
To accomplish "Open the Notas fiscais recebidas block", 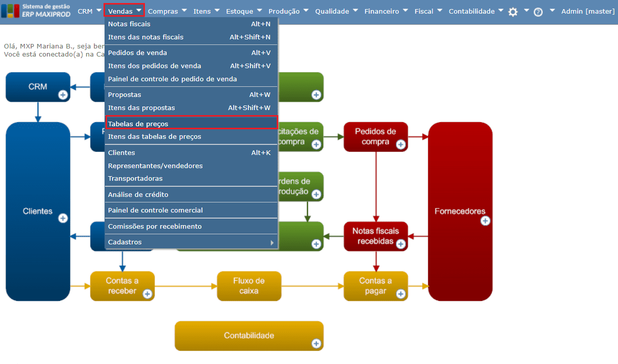I will 376,236.
